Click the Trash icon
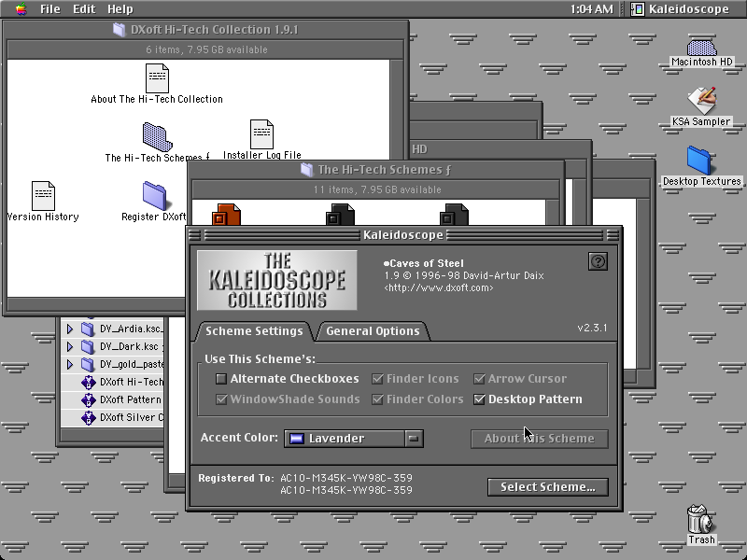The image size is (747, 560). point(700,519)
